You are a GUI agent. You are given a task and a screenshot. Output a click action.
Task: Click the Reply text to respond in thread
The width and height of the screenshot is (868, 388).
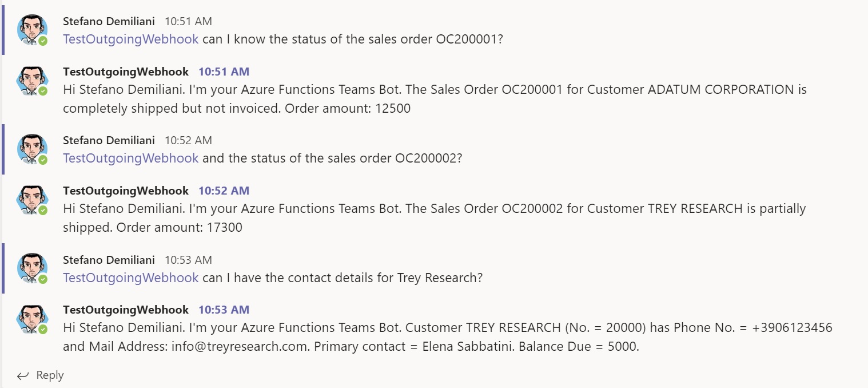coord(50,375)
